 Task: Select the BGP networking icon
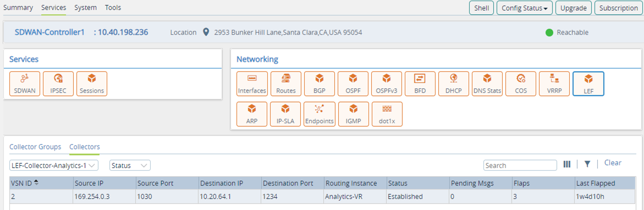coord(319,84)
